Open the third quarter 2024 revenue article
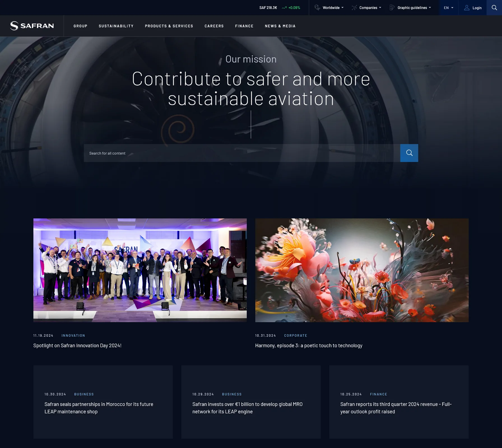Viewport: 502px width, 448px height. [x=396, y=408]
